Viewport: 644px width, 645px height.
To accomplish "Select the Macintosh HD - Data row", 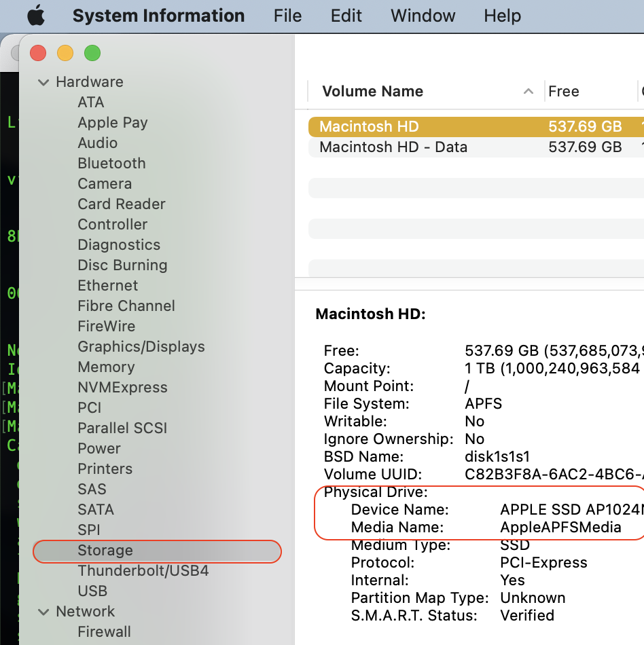I will tap(476, 147).
